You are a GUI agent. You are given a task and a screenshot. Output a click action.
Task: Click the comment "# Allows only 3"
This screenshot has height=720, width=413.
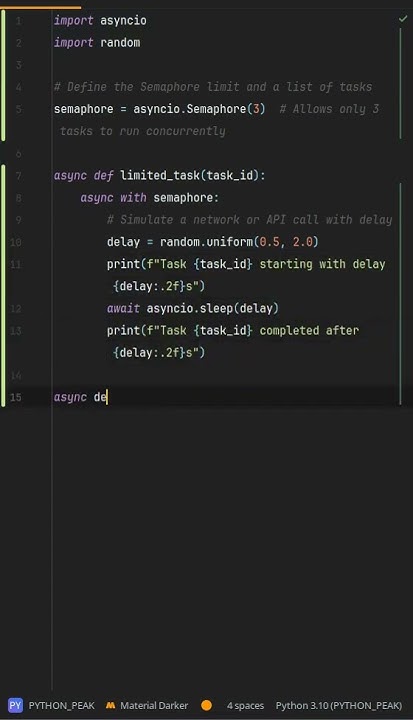coord(329,109)
